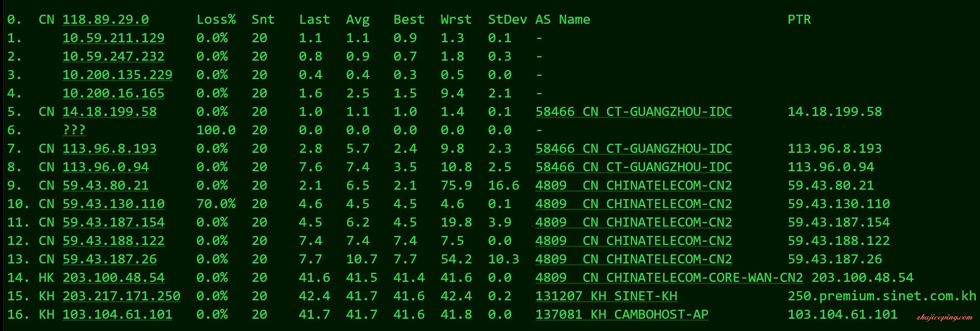This screenshot has width=980, height=331.
Task: Open the underlined HK 203.100.48.54 host link
Action: tap(113, 278)
